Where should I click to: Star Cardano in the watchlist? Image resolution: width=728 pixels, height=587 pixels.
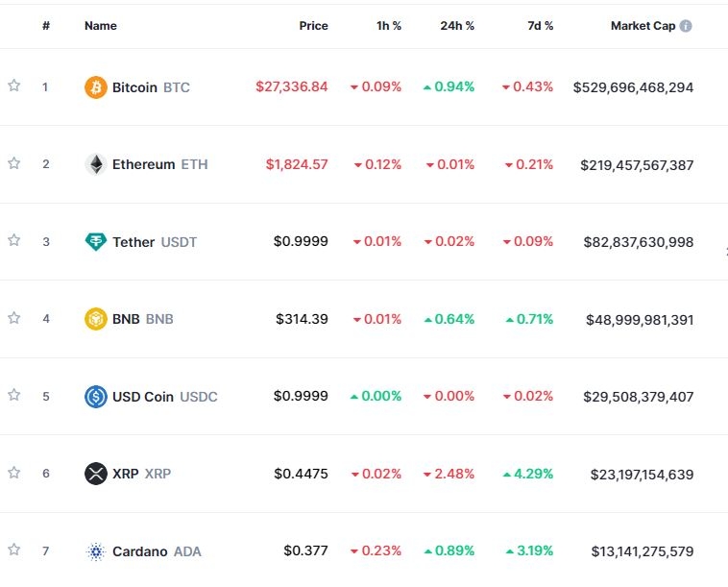click(x=14, y=550)
